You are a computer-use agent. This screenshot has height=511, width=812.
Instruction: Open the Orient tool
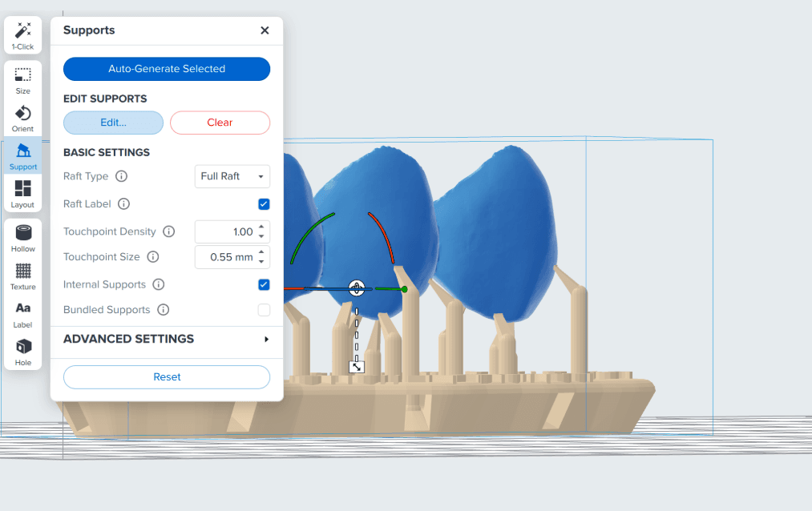23,118
